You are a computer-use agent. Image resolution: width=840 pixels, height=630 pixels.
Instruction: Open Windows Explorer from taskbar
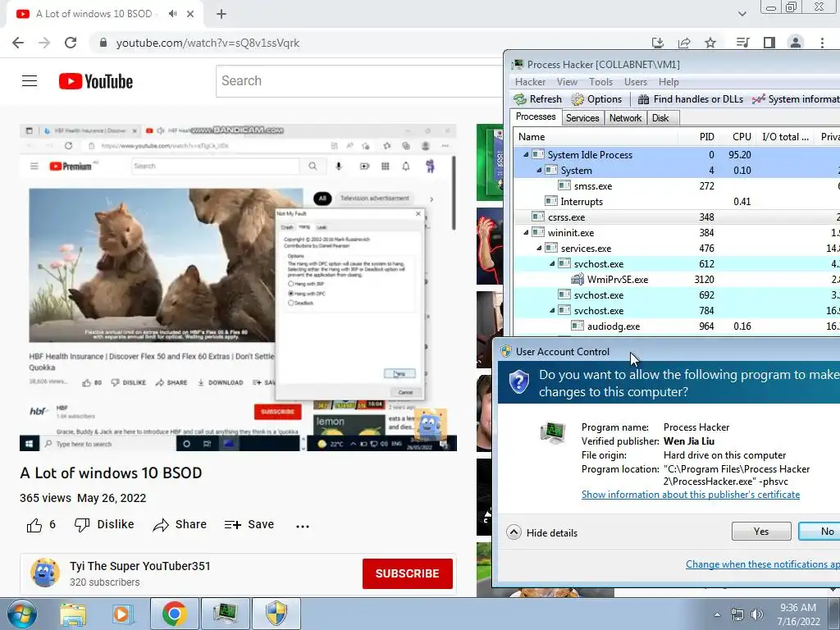click(73, 614)
